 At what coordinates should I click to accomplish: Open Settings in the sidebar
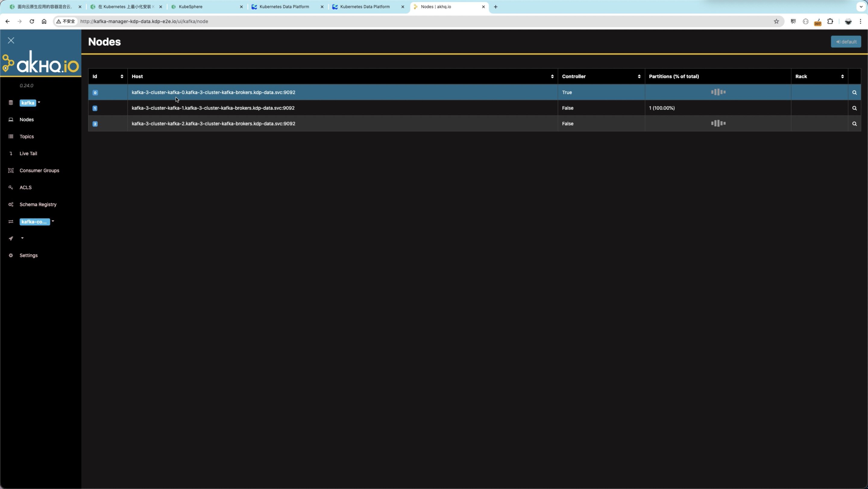(28, 255)
